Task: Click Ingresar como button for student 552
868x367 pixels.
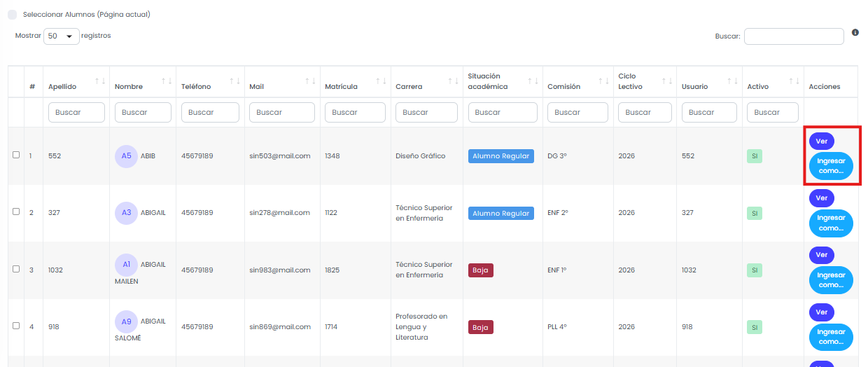Action: coord(831,166)
